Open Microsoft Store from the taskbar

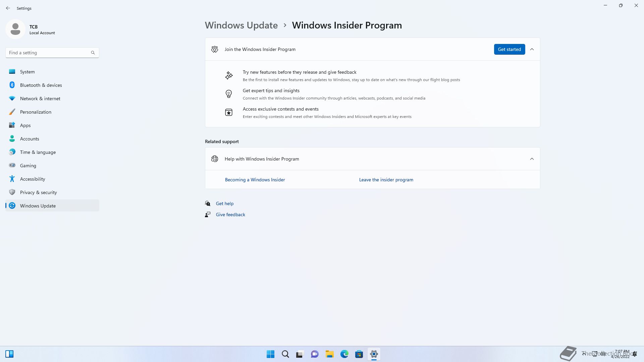[359, 354]
